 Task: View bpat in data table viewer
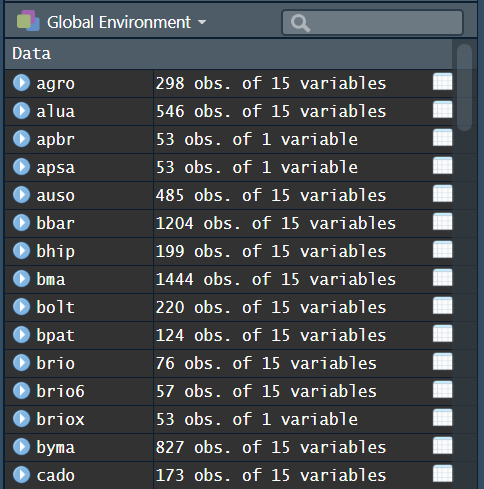click(442, 334)
